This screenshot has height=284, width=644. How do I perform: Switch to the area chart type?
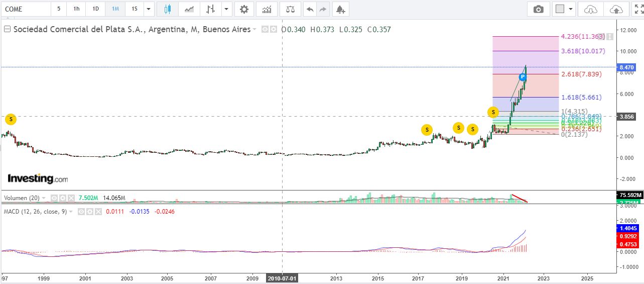pos(189,9)
